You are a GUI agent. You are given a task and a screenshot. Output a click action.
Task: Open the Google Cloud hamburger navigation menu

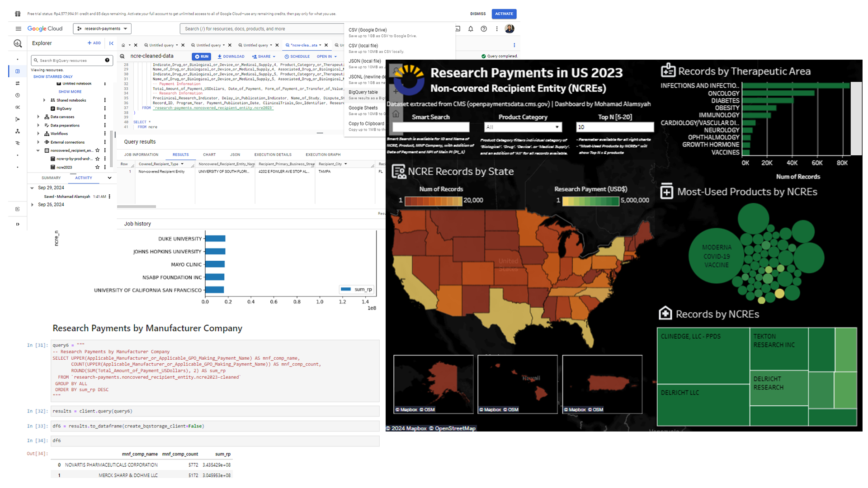tap(18, 28)
